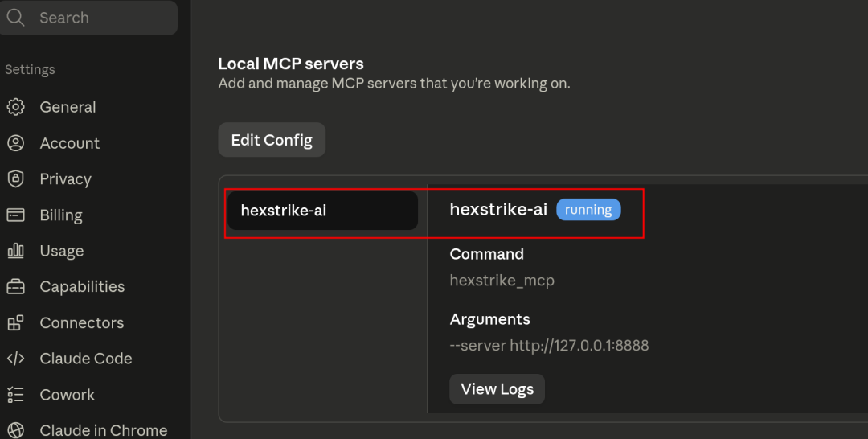The image size is (868, 439).
Task: Click the hexstrike_mcp command value
Action: pos(502,281)
